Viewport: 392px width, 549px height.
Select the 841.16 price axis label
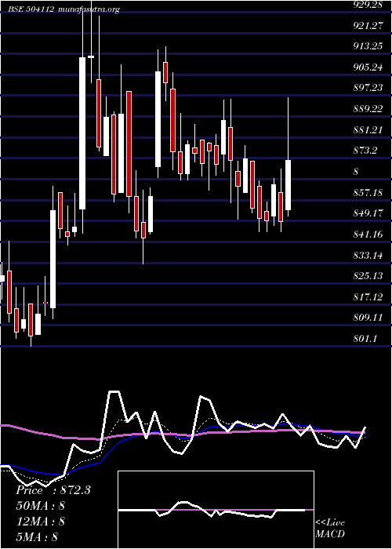[368, 234]
